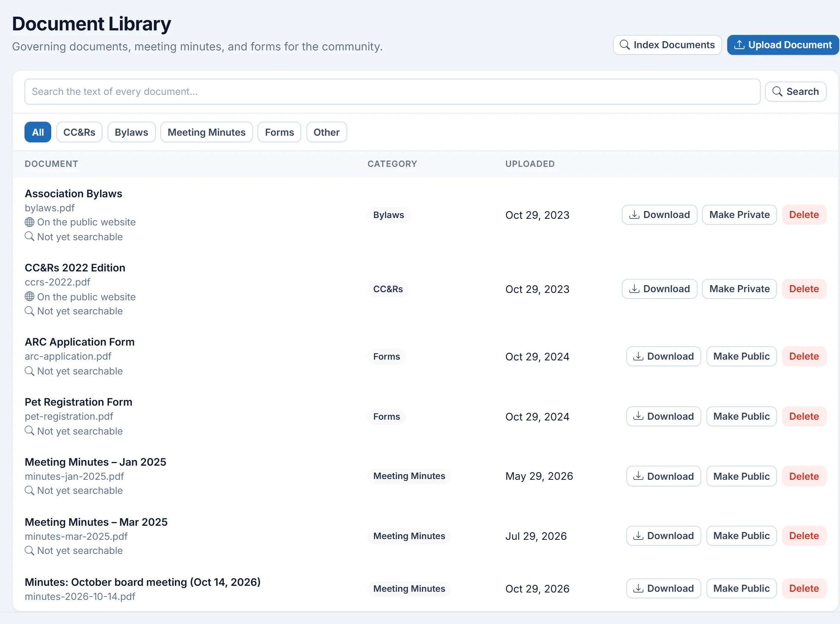Click the Search button

point(795,92)
